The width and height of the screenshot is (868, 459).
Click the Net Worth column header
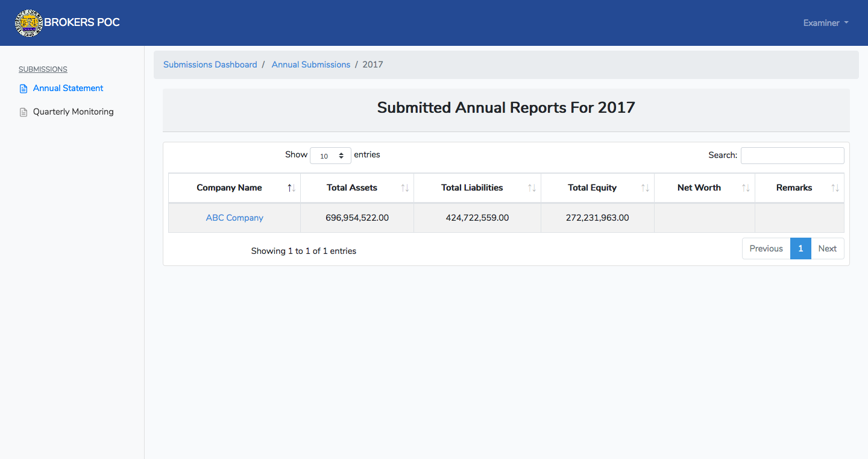click(705, 188)
